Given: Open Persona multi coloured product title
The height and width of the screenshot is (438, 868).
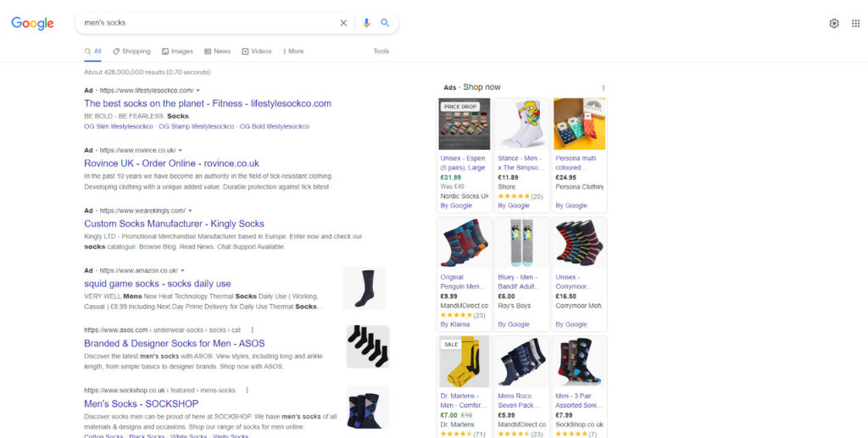Looking at the screenshot, I should coord(576,164).
